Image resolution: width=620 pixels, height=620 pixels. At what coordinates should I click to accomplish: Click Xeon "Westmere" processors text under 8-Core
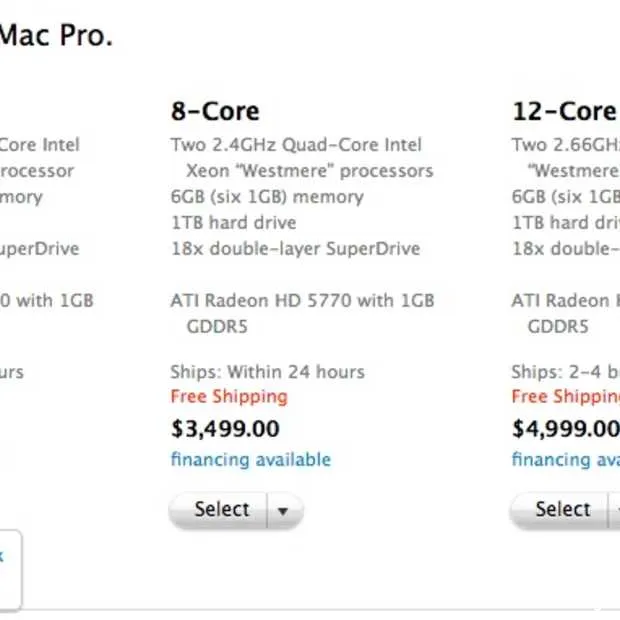309,171
